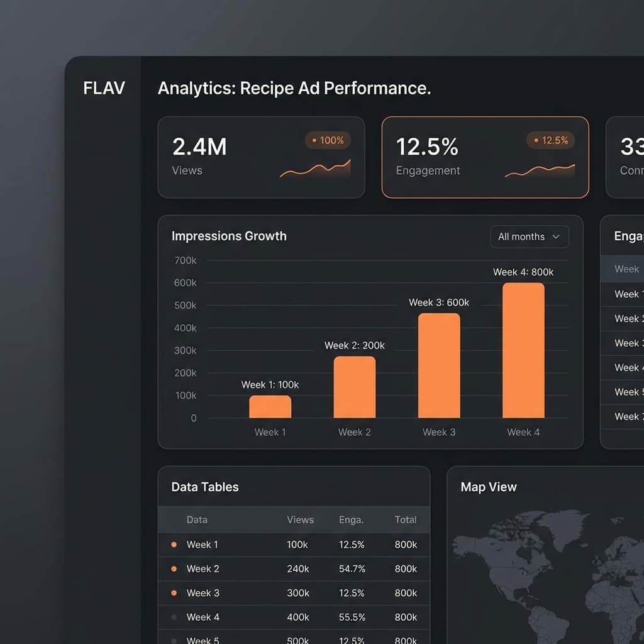The width and height of the screenshot is (644, 644).
Task: Select the highlighted Week entry in Engagement panel
Action: pyautogui.click(x=628, y=269)
